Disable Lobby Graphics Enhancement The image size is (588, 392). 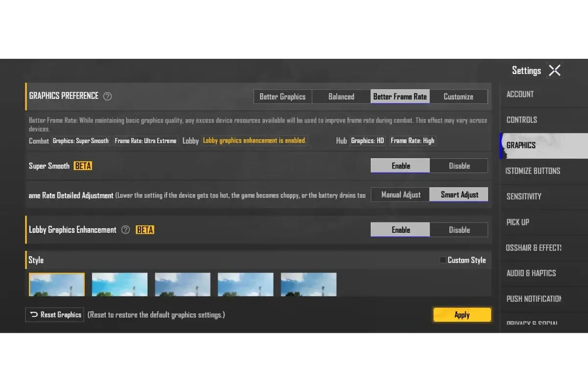(x=459, y=230)
